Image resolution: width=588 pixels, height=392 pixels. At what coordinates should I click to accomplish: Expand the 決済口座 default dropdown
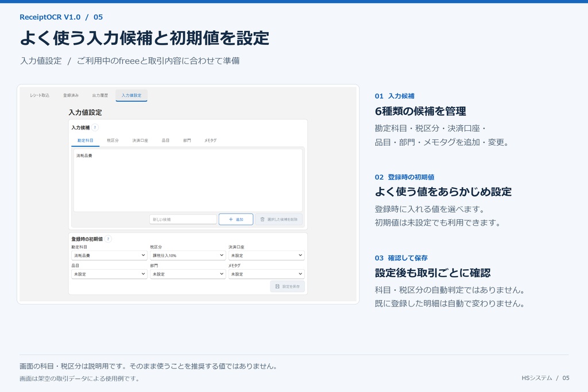pos(266,255)
